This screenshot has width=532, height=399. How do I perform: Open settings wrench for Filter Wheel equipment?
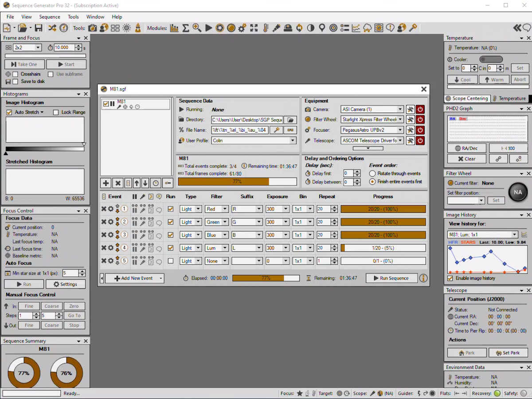(x=411, y=120)
